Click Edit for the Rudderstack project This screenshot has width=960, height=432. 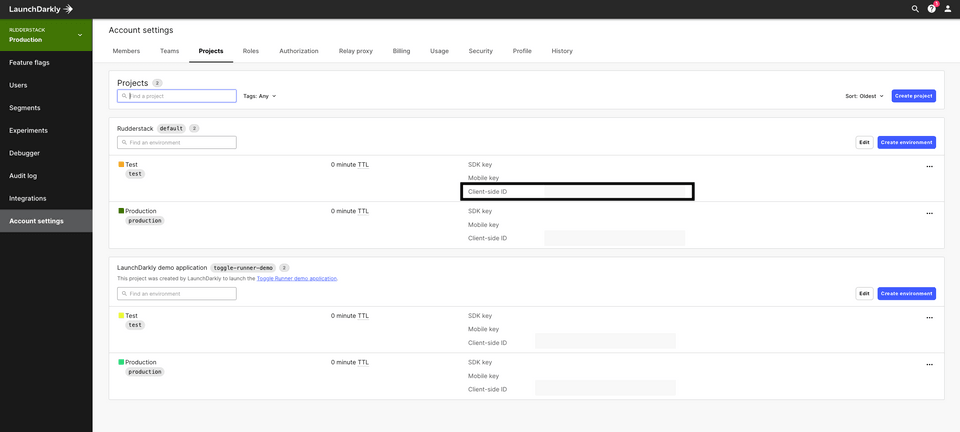pyautogui.click(x=864, y=142)
